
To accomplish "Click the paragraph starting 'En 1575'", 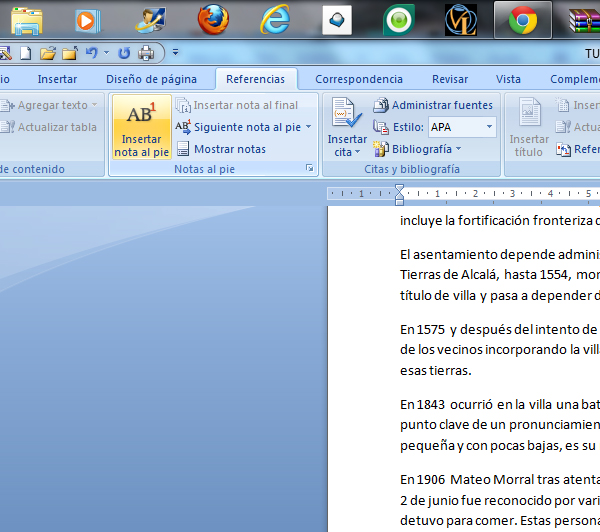I will [x=500, y=350].
